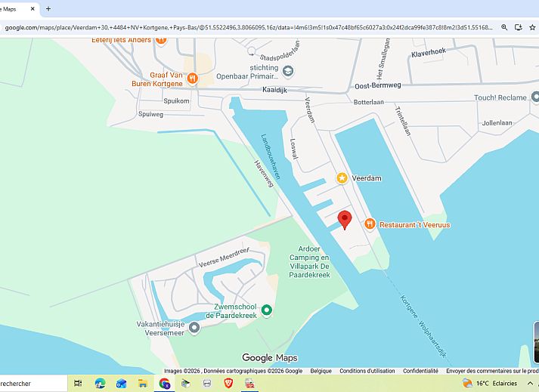The width and height of the screenshot is (539, 392).
Task: Click the Graaf Van Buren Kortgene restaurant icon
Action: (x=193, y=77)
